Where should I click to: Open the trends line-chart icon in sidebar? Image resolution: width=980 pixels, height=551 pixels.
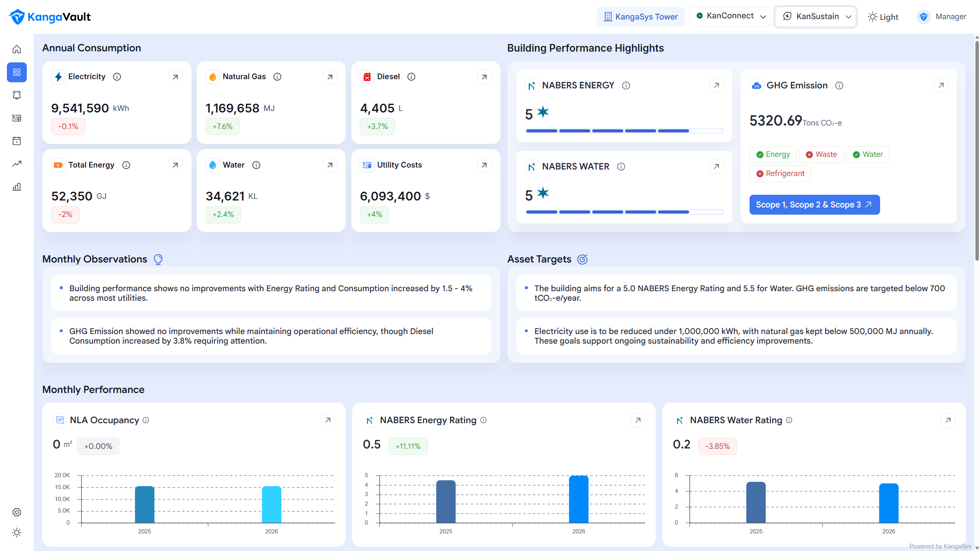pos(16,164)
